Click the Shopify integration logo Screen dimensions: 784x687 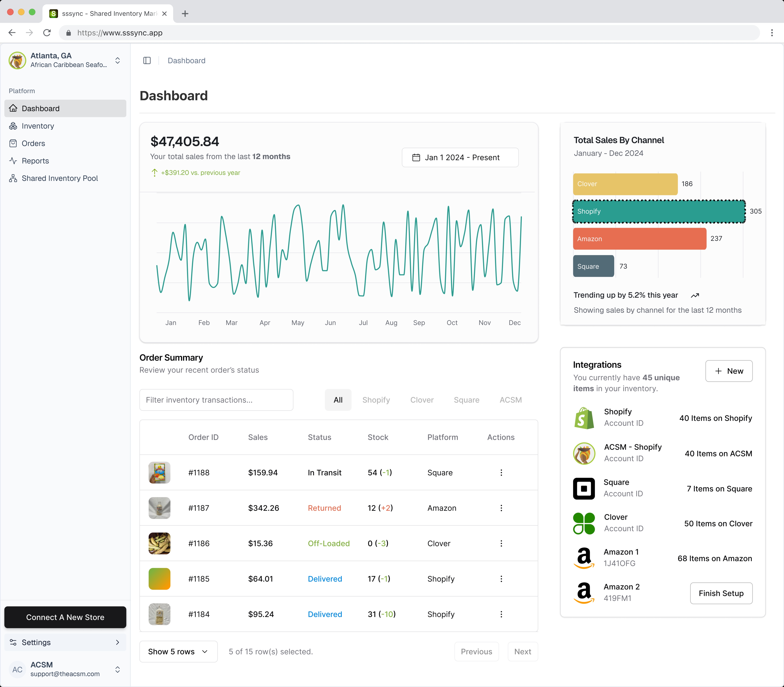click(584, 418)
